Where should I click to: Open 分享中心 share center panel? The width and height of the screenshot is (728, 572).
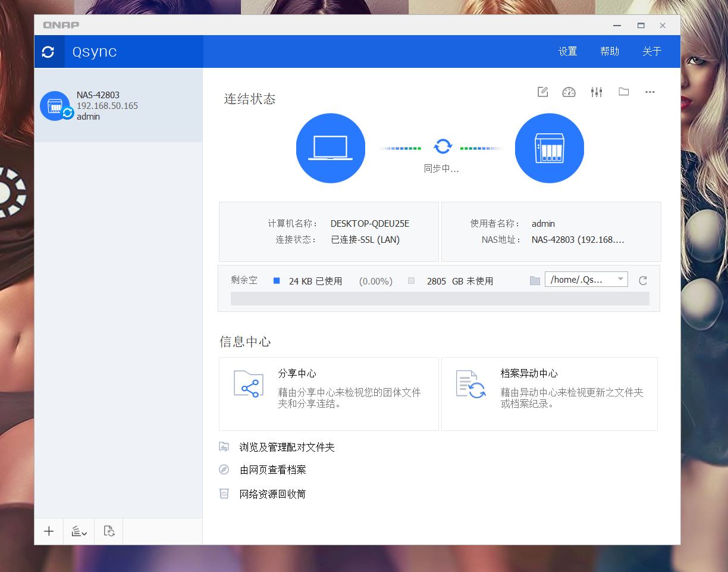click(328, 393)
